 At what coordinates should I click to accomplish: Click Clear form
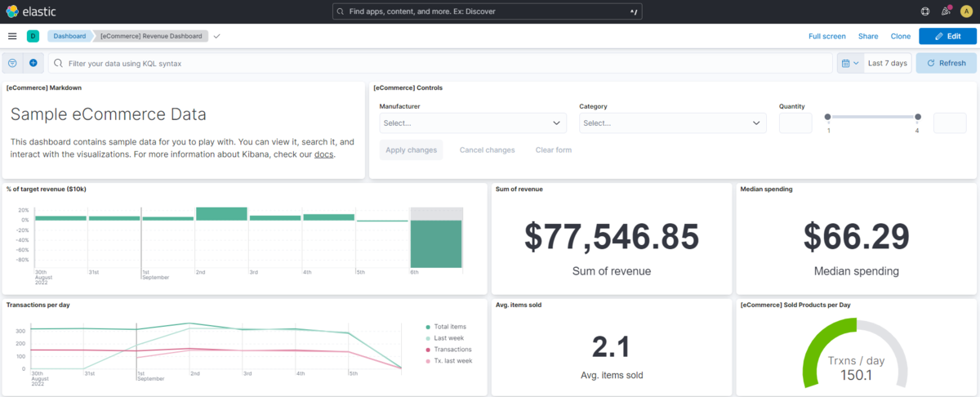coord(554,150)
